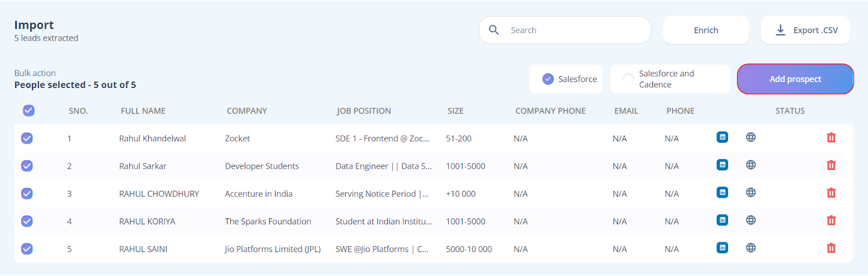Viewport: 868px width, 276px height.
Task: Click the company cell Accenture in India
Action: (259, 194)
